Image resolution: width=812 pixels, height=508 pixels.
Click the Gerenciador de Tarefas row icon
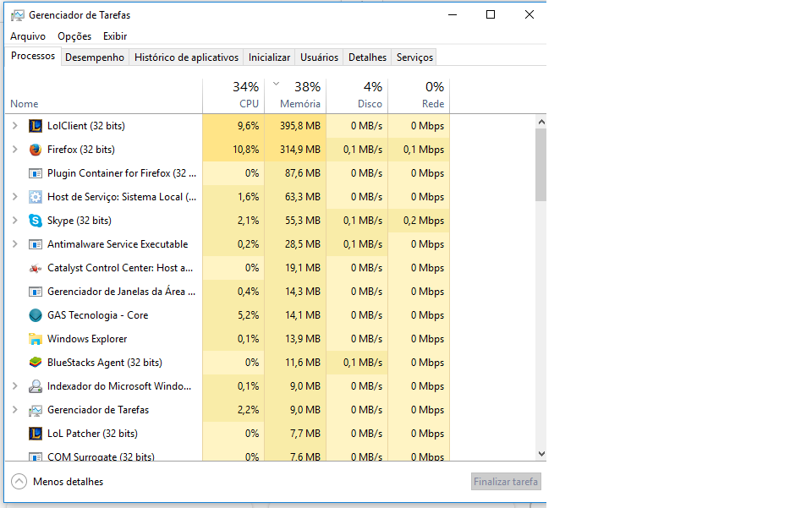pyautogui.click(x=36, y=410)
